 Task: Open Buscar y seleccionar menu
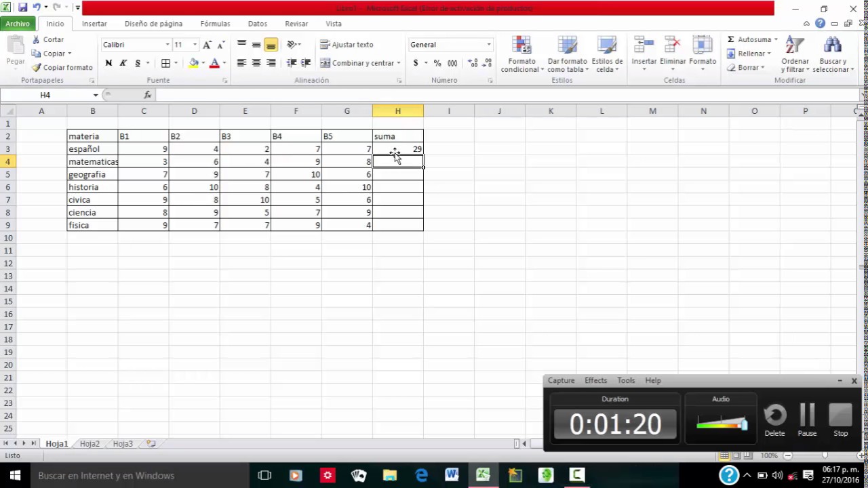[x=832, y=54]
